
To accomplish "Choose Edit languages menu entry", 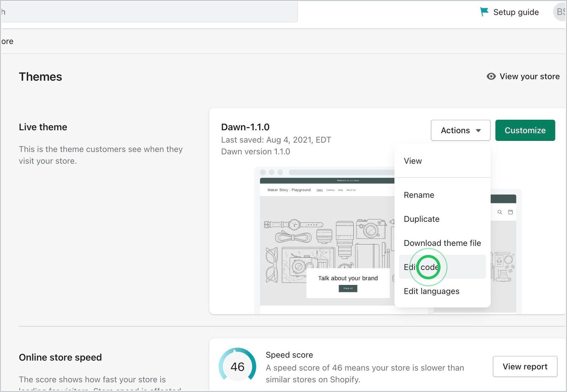I will 442,291.
